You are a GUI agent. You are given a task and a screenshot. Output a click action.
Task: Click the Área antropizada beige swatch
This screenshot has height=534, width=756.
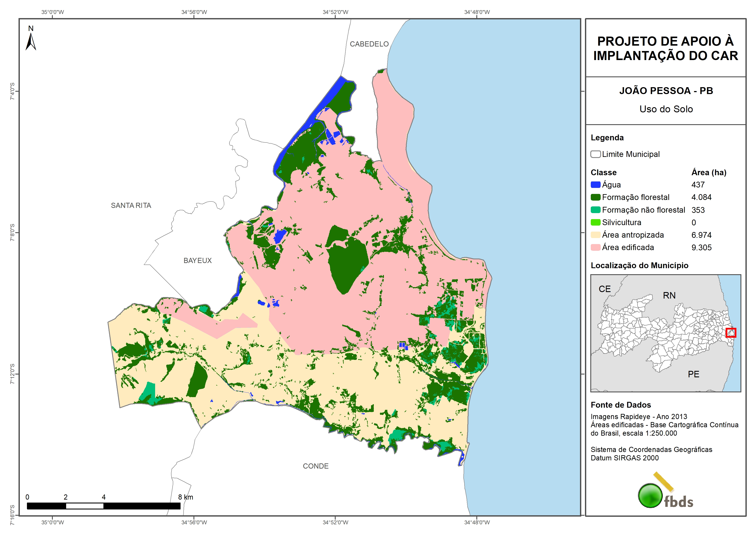[595, 235]
